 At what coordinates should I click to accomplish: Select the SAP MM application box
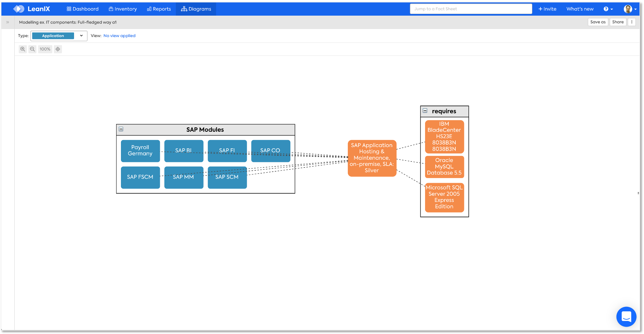pyautogui.click(x=184, y=177)
